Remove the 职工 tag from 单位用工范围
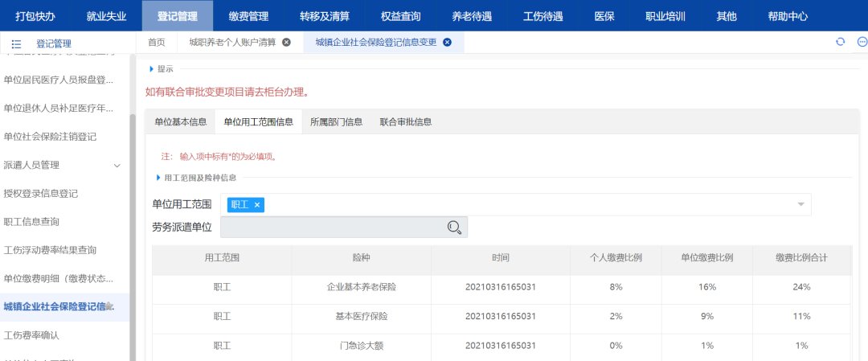This screenshot has width=868, height=361. [257, 205]
